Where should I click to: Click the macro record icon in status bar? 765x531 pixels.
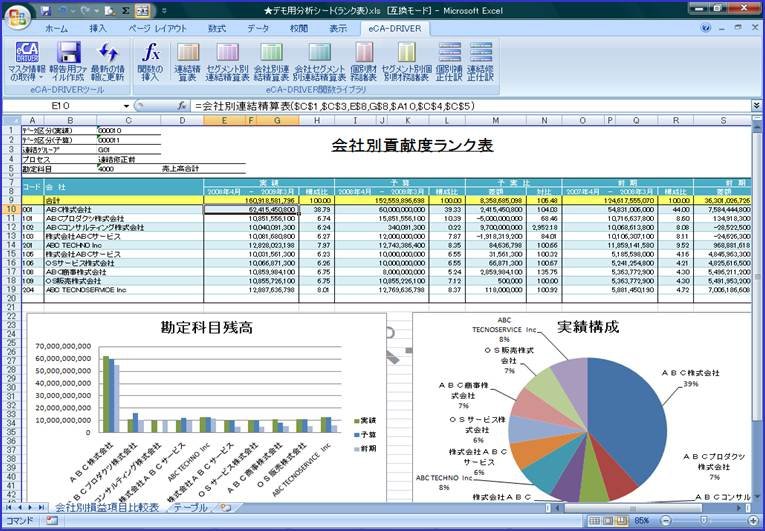51,521
